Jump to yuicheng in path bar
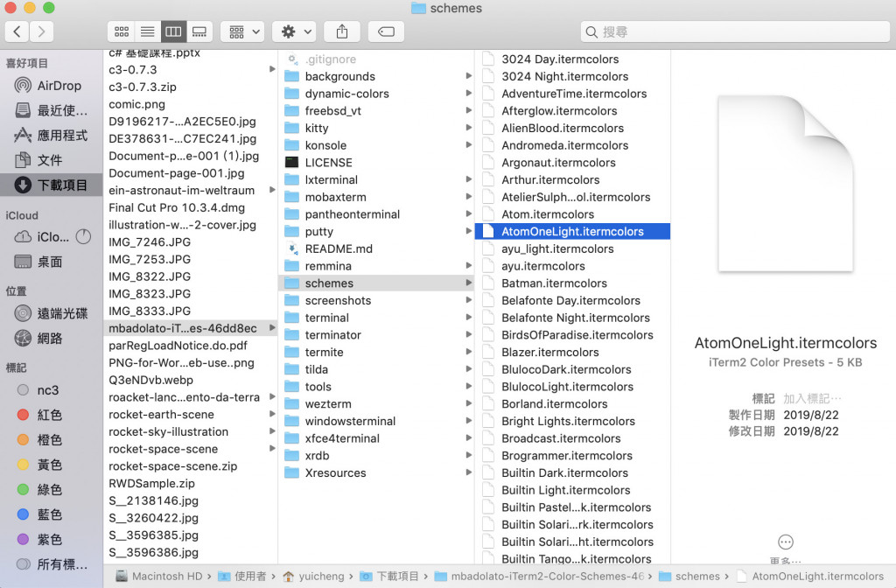 point(314,576)
